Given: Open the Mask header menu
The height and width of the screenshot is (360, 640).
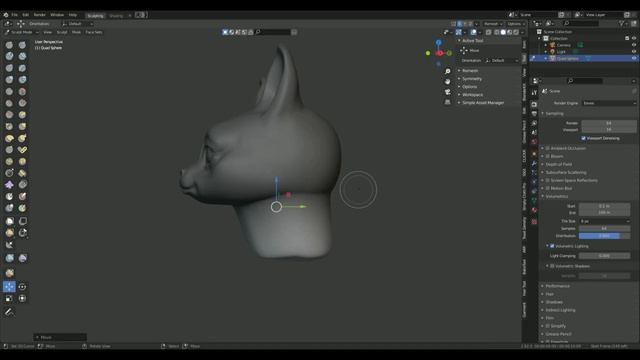Looking at the screenshot, I should [x=76, y=32].
